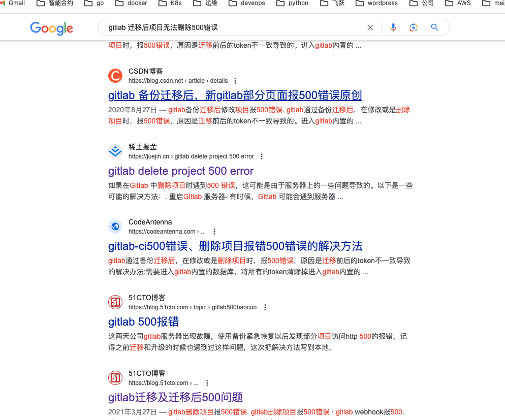505x420 pixels.
Task: Open result 'gitlab迁移及迁移后500问题'
Action: [175, 398]
